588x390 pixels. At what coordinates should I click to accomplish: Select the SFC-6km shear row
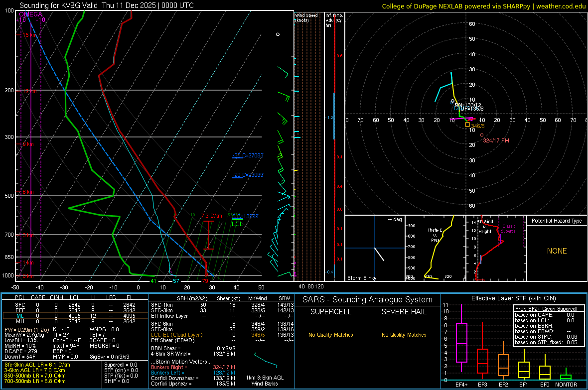click(x=221, y=324)
